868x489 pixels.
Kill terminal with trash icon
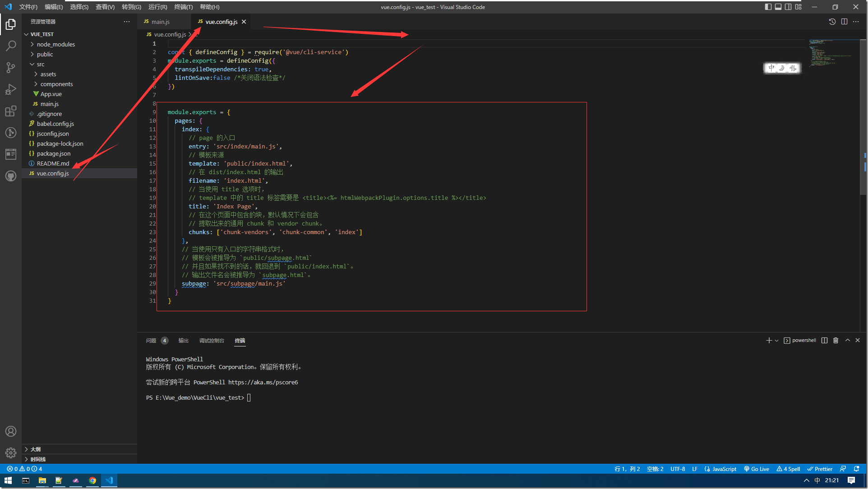836,341
